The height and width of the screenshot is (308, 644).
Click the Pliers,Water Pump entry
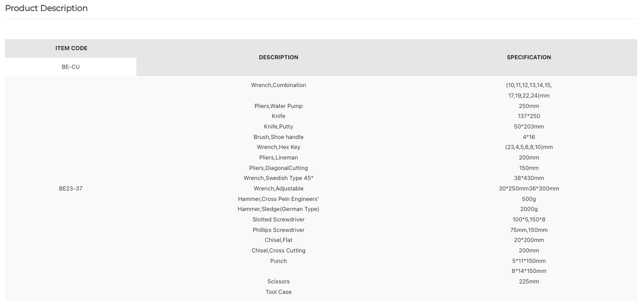278,106
